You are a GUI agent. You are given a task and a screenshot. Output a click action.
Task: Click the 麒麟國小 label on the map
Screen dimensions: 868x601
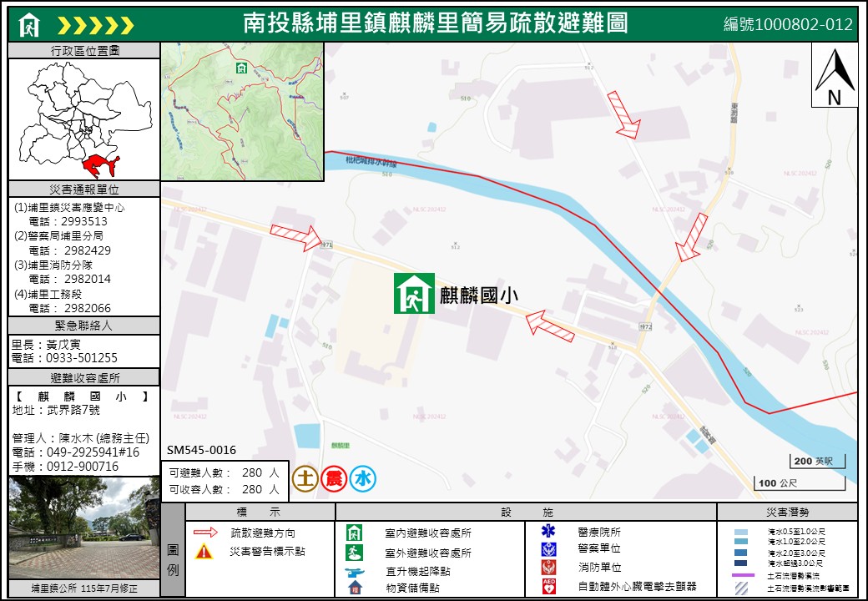479,295
